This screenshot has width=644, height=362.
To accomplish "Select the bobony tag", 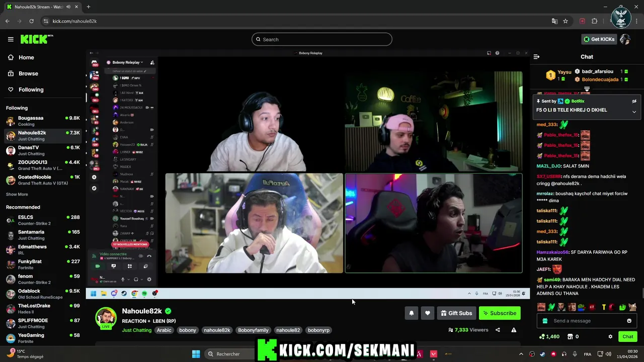I will (188, 330).
